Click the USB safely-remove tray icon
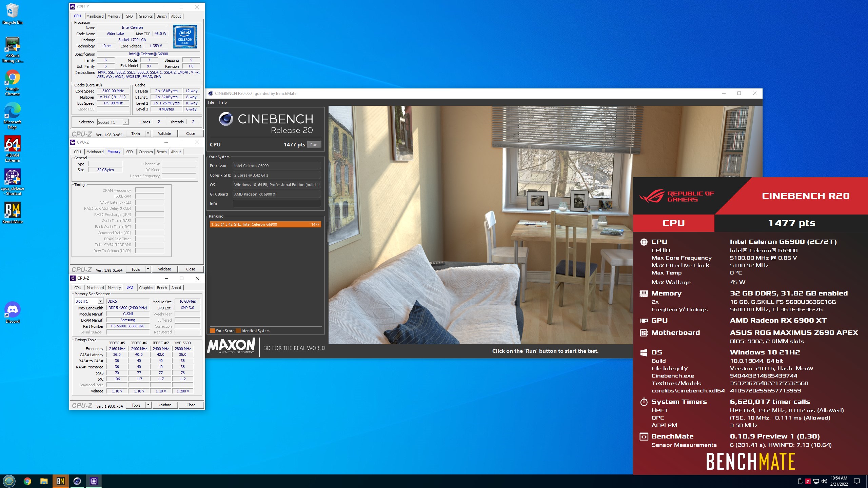This screenshot has height=488, width=868. coord(800,481)
